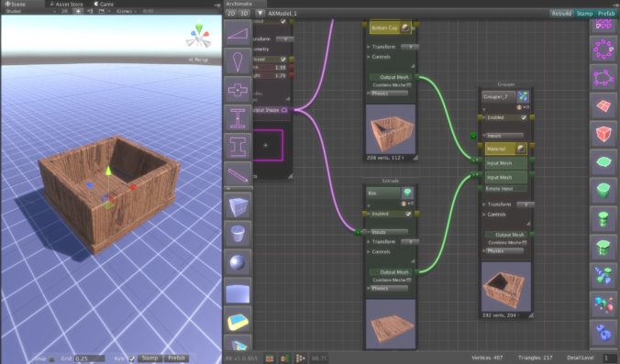
Task: Pick the blue and green grouper shapes icon
Action: pyautogui.click(x=603, y=276)
